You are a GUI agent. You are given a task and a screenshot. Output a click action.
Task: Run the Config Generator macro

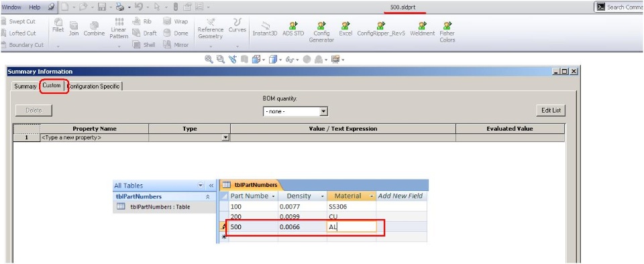pyautogui.click(x=321, y=32)
